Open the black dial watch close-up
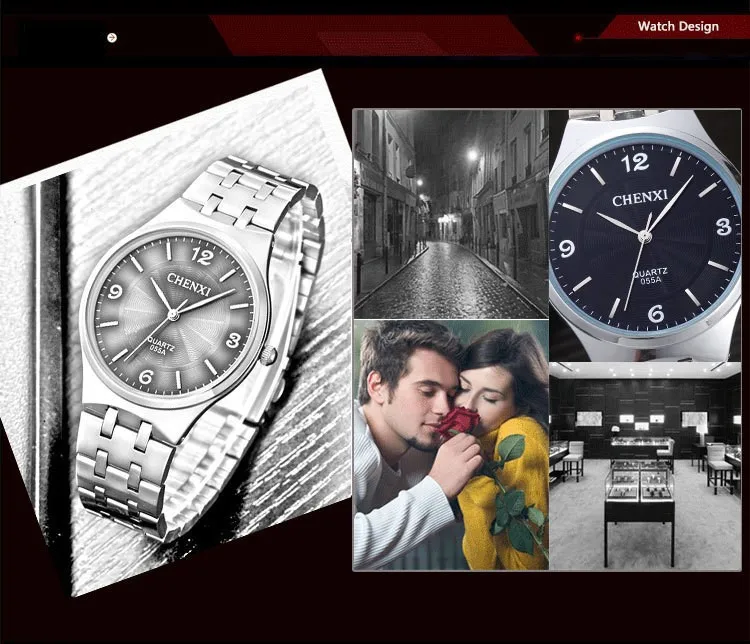The width and height of the screenshot is (750, 644). (645, 235)
